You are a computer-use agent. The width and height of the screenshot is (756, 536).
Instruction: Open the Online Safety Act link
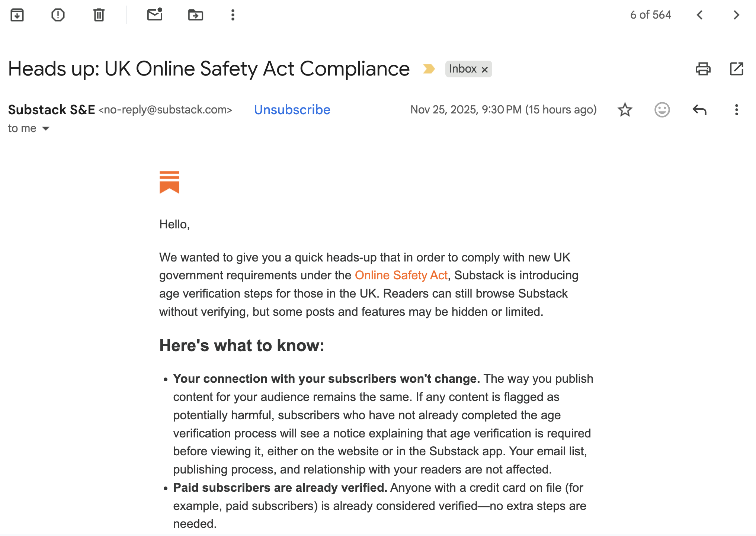401,275
